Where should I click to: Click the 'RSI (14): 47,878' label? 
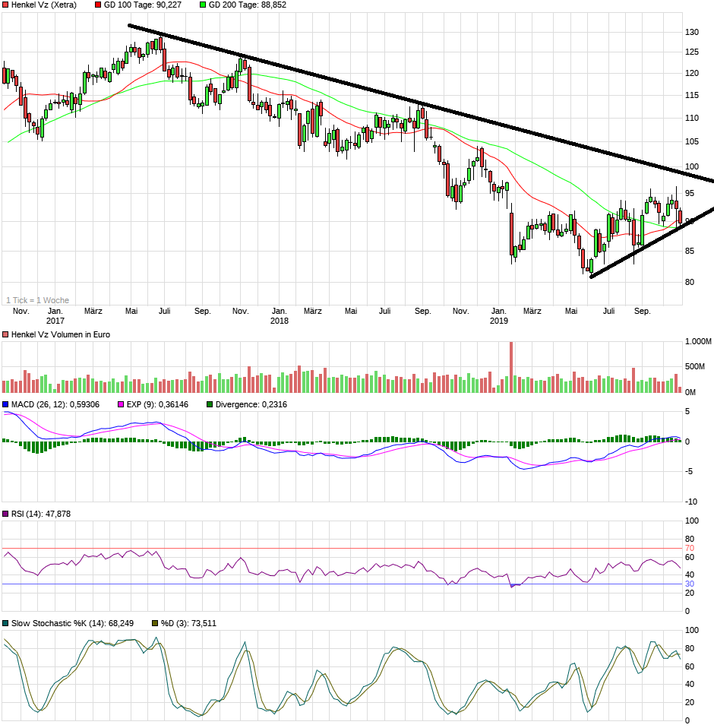(x=41, y=514)
